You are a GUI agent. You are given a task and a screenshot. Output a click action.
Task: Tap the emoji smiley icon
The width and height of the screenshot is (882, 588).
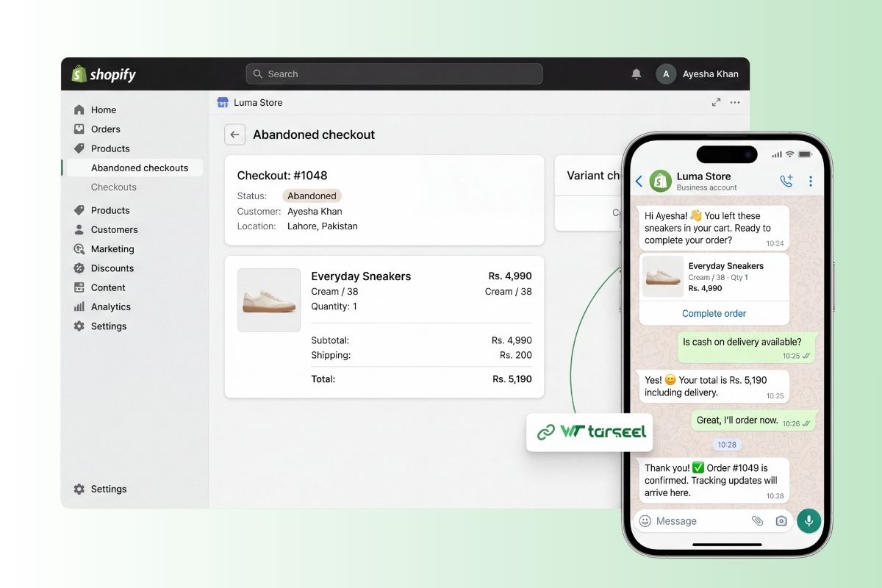[645, 521]
